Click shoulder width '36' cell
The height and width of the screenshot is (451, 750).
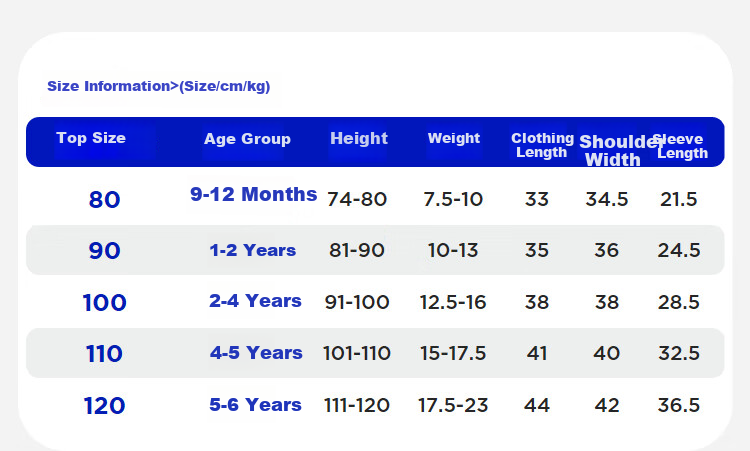click(607, 250)
